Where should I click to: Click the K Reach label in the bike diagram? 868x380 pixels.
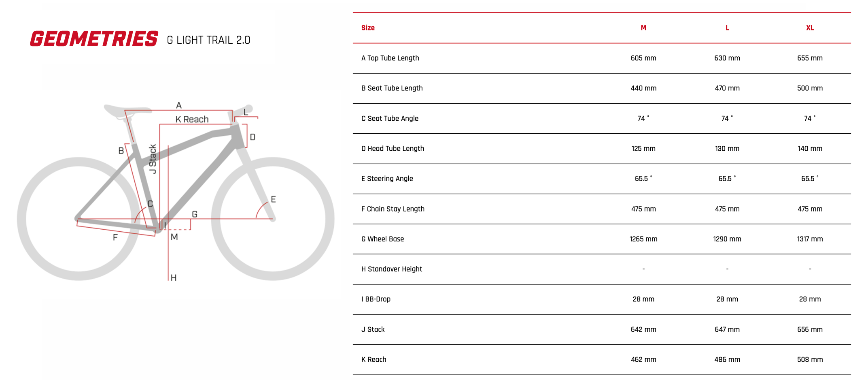[192, 120]
